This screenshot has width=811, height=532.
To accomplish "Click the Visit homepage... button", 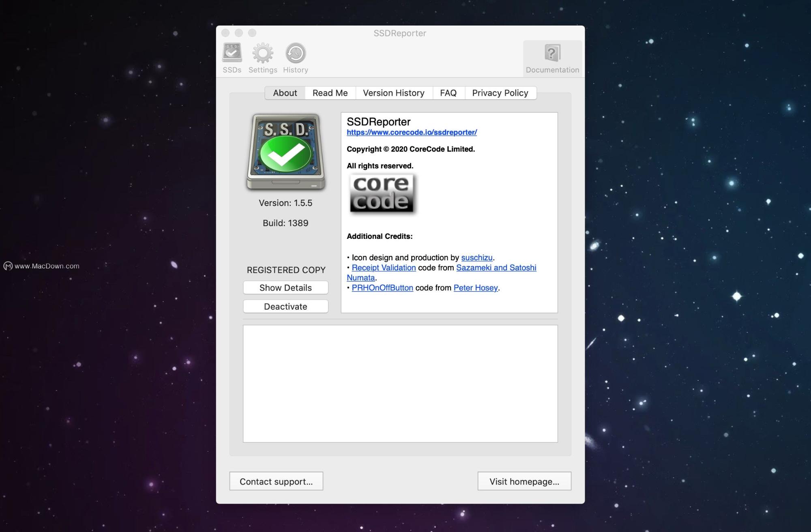I will (524, 481).
